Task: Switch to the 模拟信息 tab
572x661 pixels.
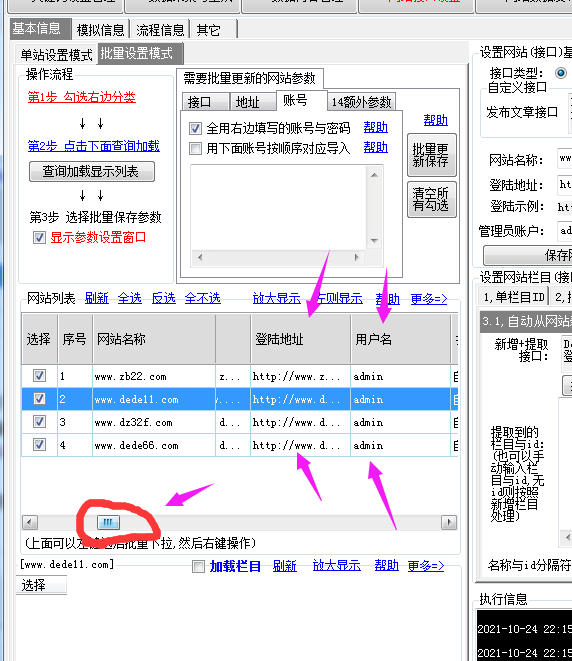Action: [x=101, y=30]
